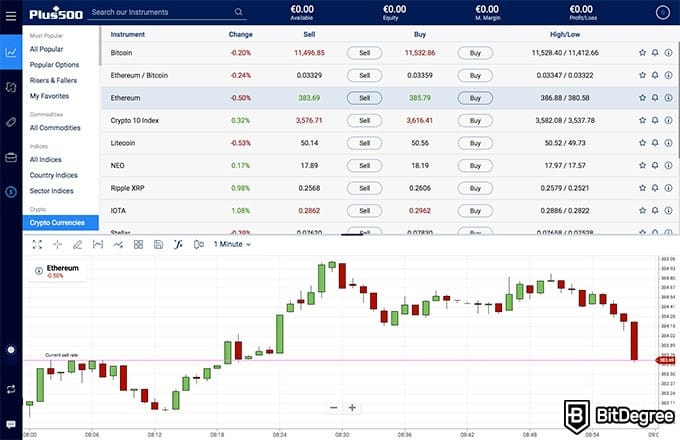This screenshot has height=440, width=680.
Task: Toggle the brightness theme sidebar icon
Action: pyautogui.click(x=11, y=349)
